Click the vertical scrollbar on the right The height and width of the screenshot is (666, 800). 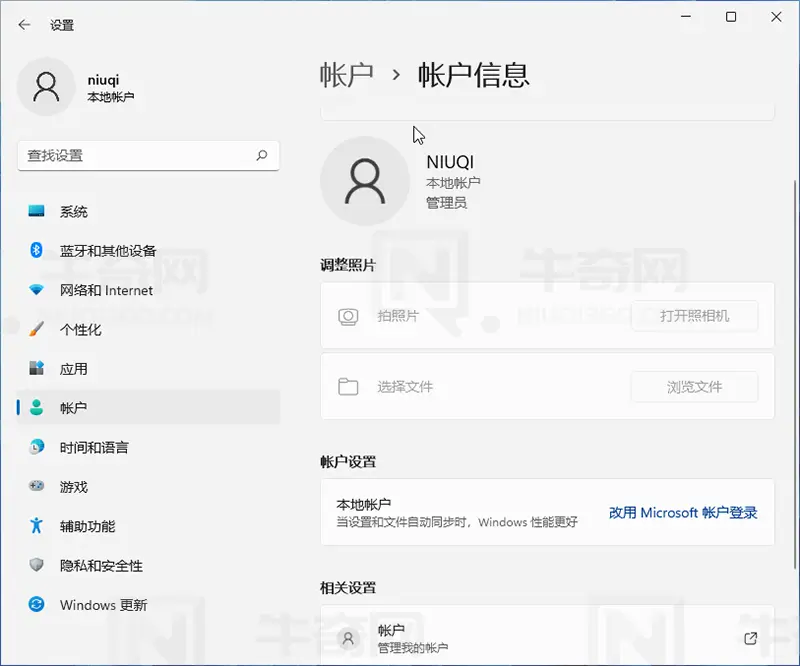[794, 375]
